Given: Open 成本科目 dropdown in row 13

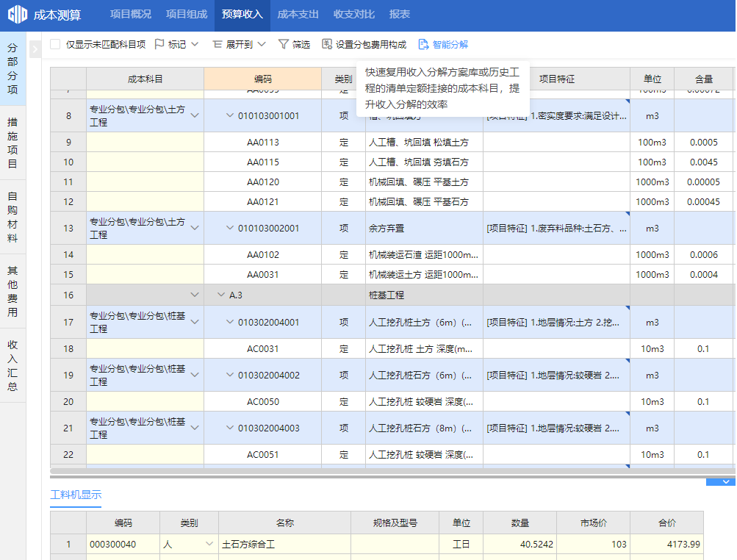Looking at the screenshot, I should coord(195,229).
